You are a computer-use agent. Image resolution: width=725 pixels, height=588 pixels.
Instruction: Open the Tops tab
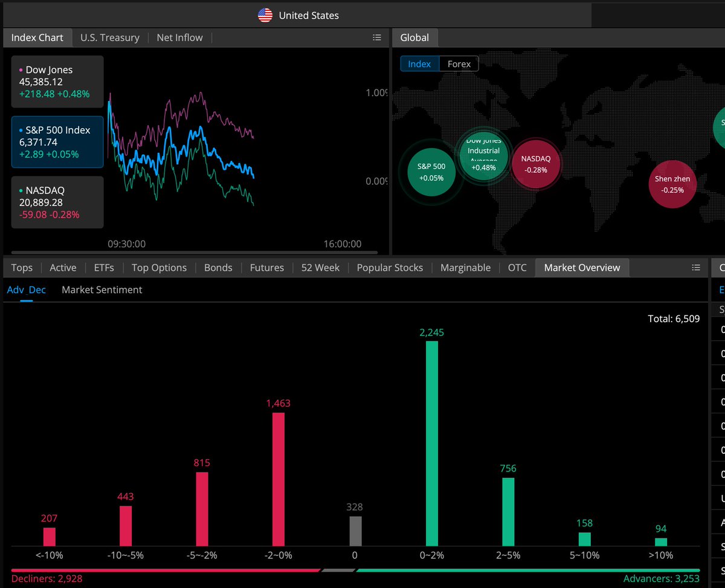click(22, 268)
